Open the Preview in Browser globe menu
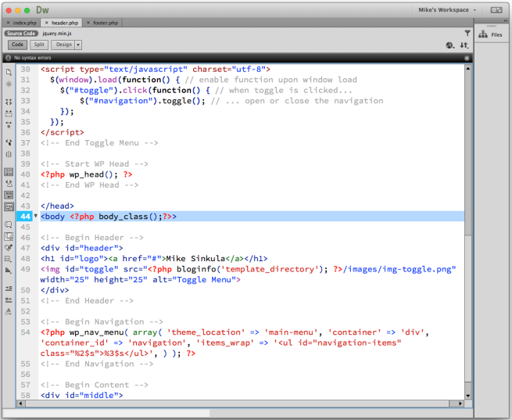 [x=450, y=45]
